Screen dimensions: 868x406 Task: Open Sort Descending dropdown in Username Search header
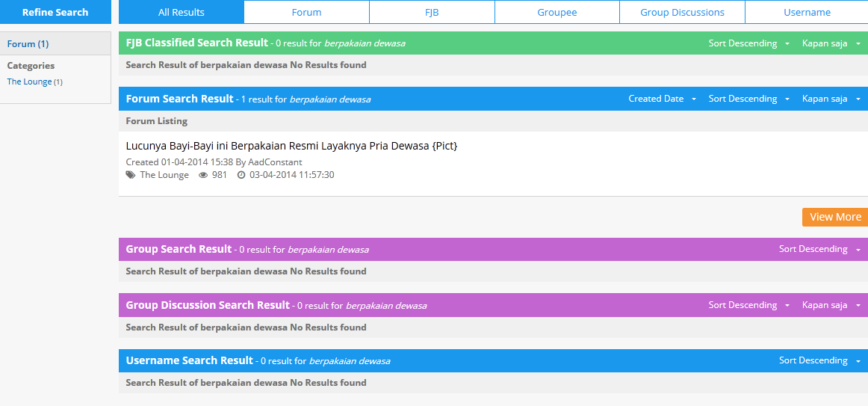click(820, 360)
